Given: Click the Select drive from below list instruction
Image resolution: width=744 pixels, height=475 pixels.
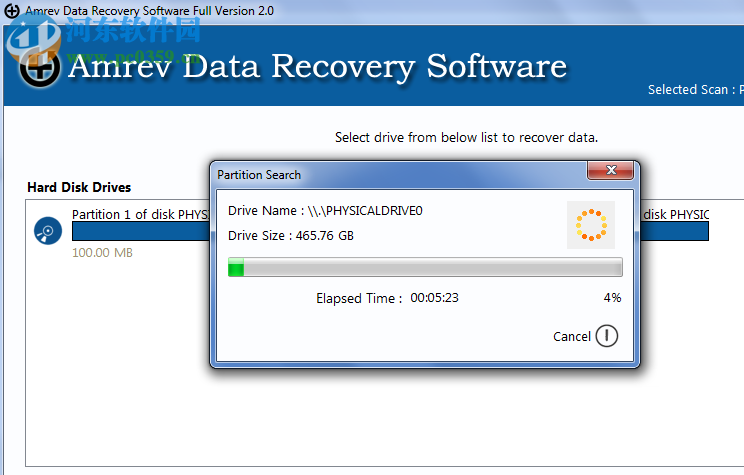Looking at the screenshot, I should (466, 137).
